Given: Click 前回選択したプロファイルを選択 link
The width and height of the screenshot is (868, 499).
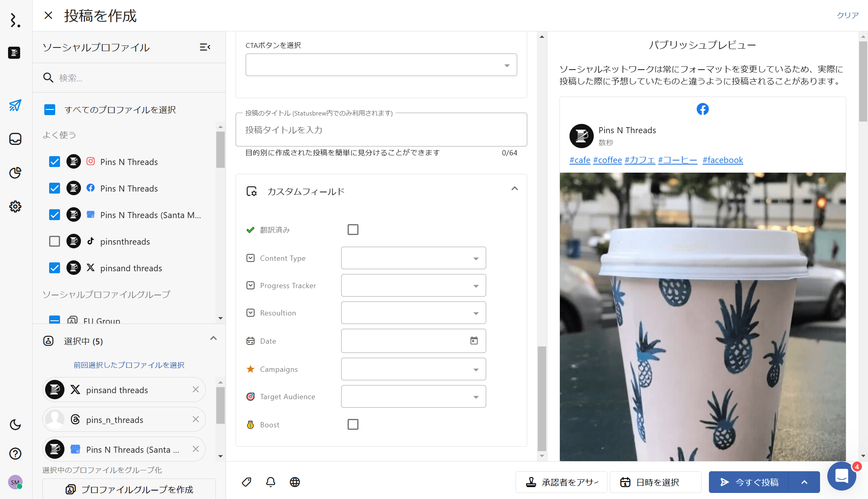Looking at the screenshot, I should [x=129, y=365].
